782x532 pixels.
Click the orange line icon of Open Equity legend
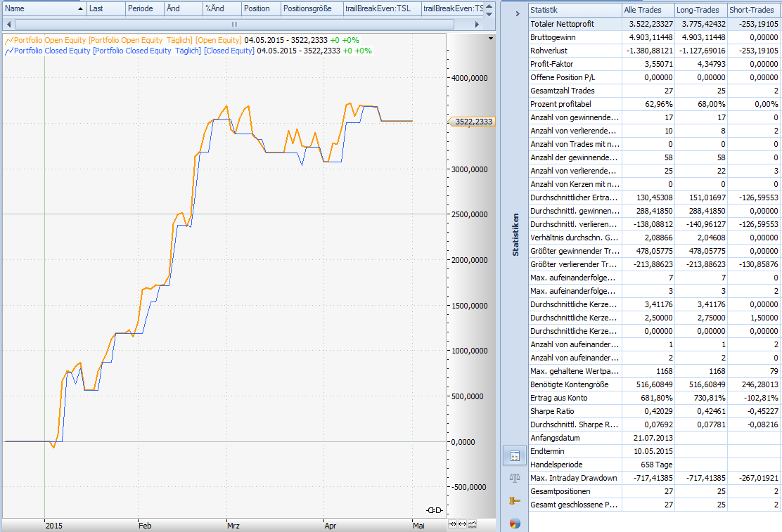click(9, 40)
